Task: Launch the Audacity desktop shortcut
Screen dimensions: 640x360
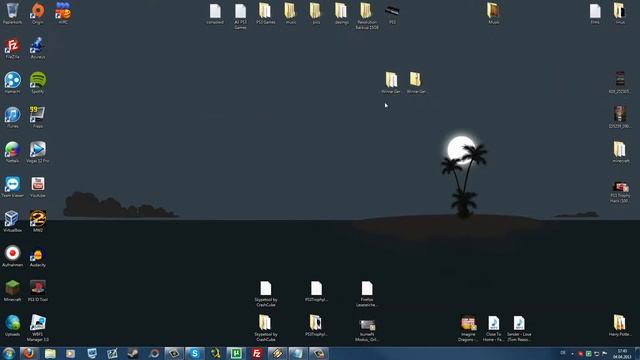Action: click(x=38, y=256)
